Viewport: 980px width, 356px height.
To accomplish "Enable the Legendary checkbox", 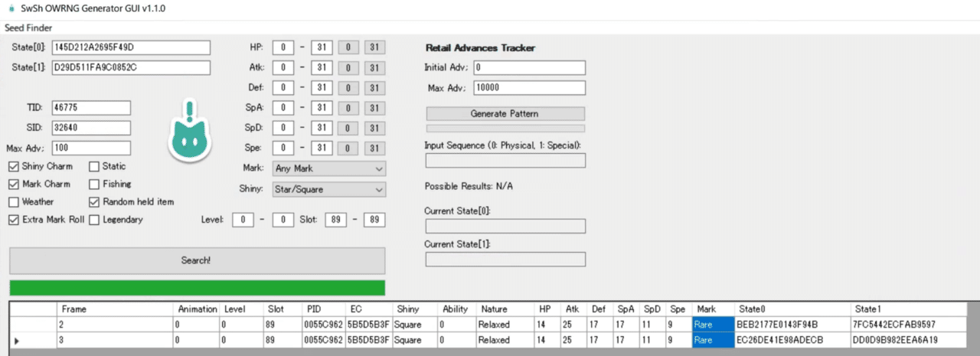I will (94, 220).
